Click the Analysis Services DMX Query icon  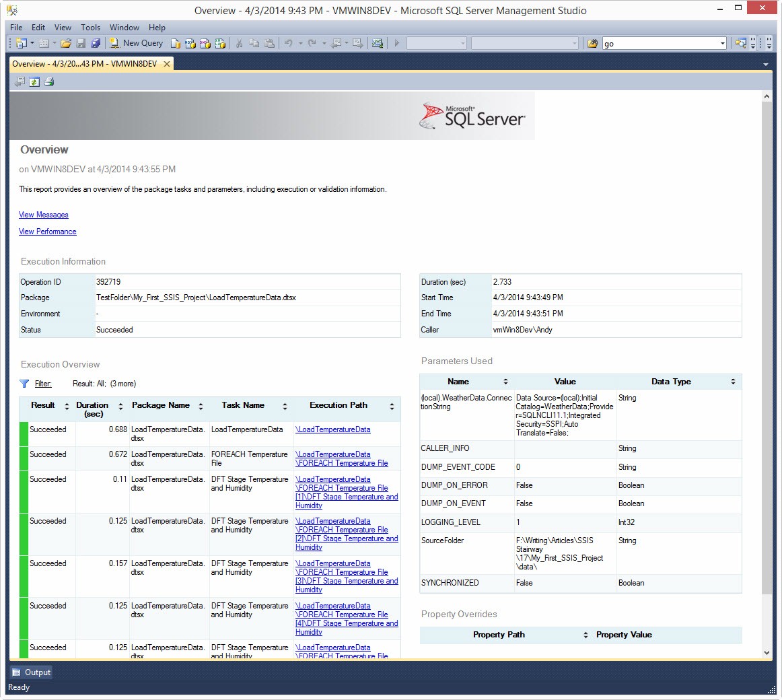click(x=205, y=43)
